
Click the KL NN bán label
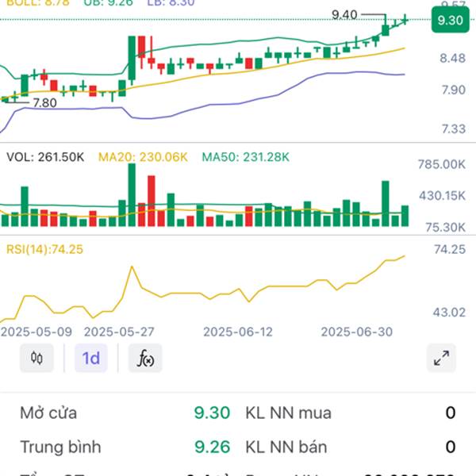tap(286, 447)
